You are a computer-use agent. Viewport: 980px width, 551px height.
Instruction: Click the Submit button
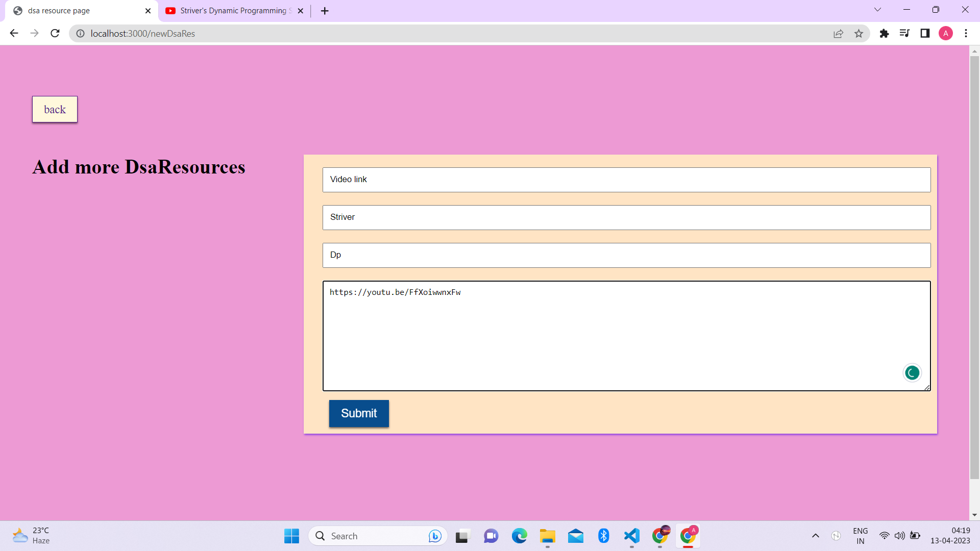(359, 413)
